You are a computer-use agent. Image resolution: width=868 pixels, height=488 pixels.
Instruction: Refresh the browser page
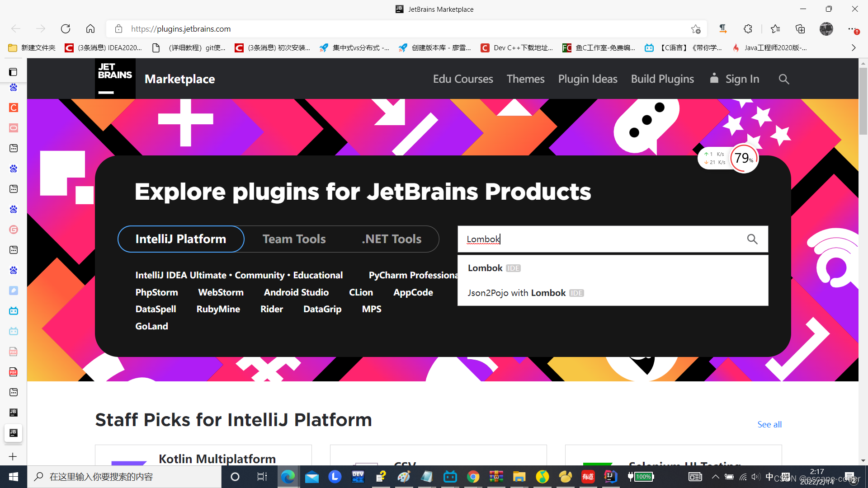66,29
